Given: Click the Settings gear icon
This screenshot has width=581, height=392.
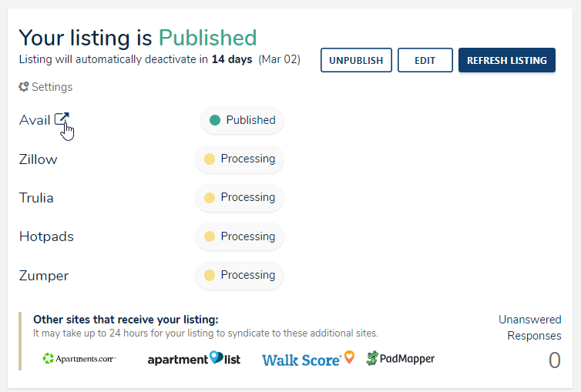Looking at the screenshot, I should pos(24,87).
